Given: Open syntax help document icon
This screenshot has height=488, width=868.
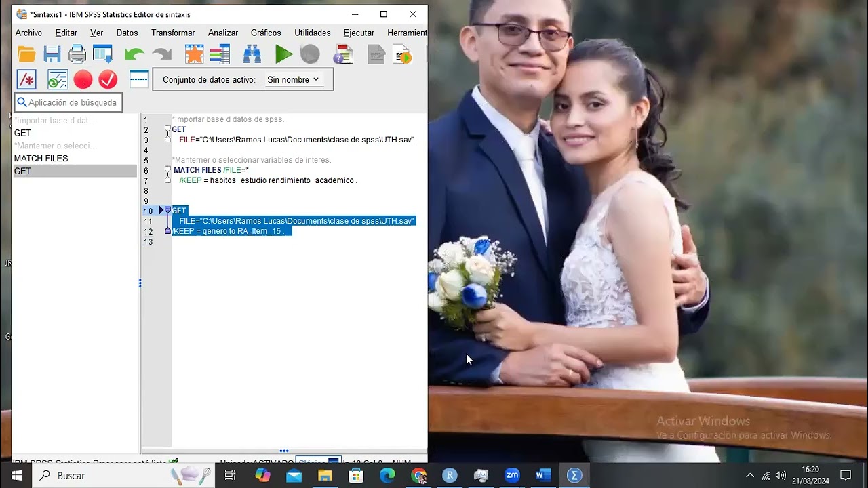Looking at the screenshot, I should [x=343, y=55].
